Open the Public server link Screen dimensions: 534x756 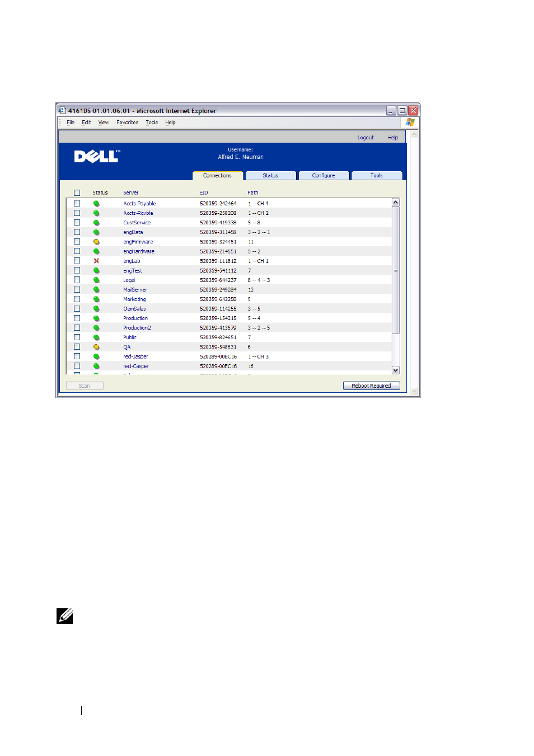pyautogui.click(x=130, y=337)
